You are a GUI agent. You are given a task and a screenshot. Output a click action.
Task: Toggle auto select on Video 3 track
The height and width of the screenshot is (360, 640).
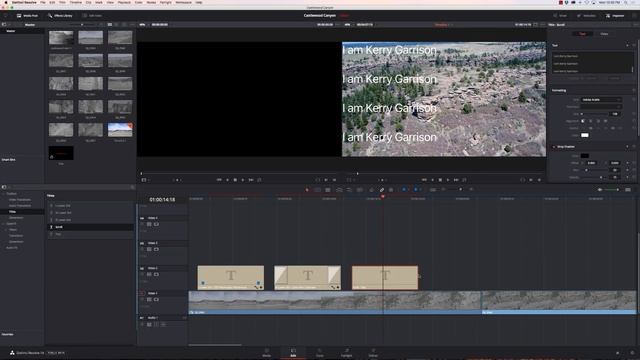pyautogui.click(x=149, y=249)
